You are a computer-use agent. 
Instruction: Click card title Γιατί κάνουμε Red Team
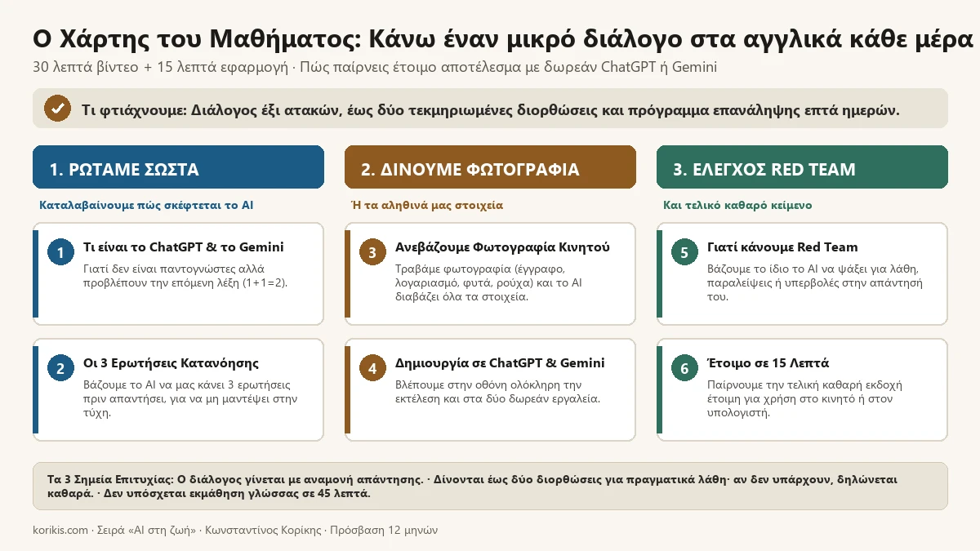pos(782,247)
